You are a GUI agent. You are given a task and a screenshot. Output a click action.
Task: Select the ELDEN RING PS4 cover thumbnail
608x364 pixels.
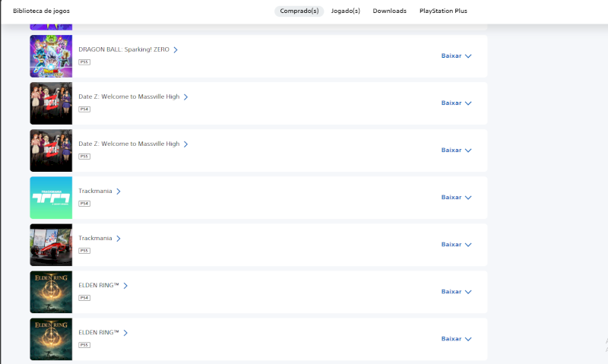(x=51, y=292)
